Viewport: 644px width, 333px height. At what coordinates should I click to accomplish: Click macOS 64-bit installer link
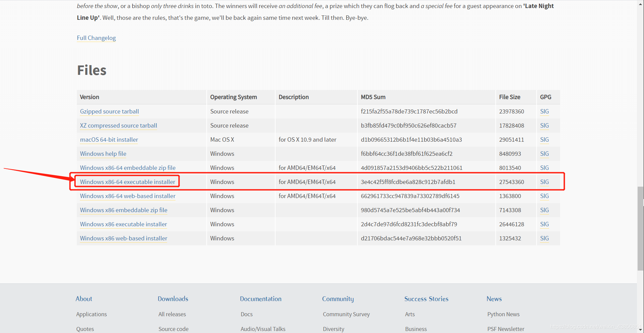109,140
